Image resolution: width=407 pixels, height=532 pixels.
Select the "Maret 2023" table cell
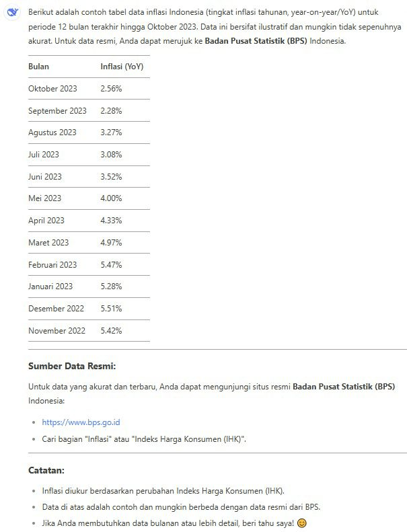pyautogui.click(x=48, y=243)
